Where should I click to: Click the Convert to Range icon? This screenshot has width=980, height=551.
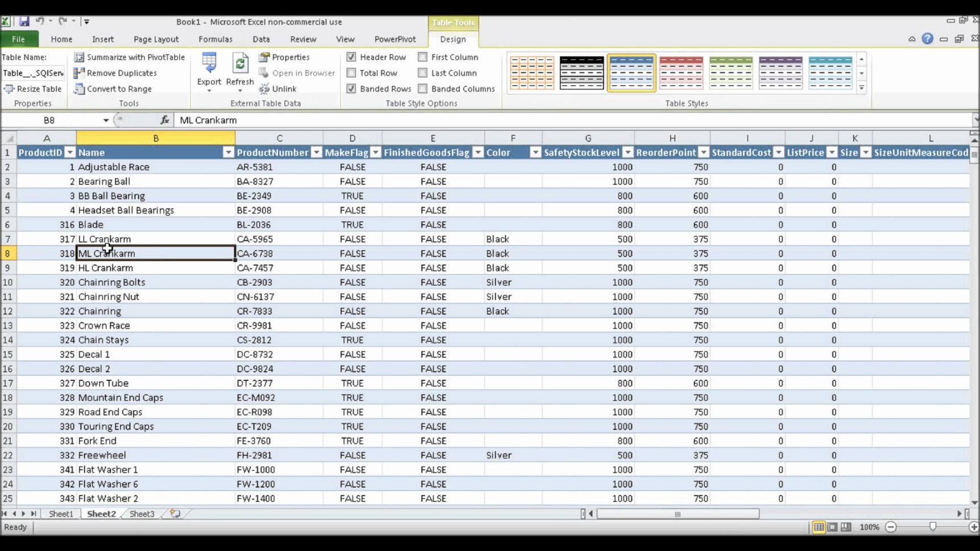pos(80,89)
